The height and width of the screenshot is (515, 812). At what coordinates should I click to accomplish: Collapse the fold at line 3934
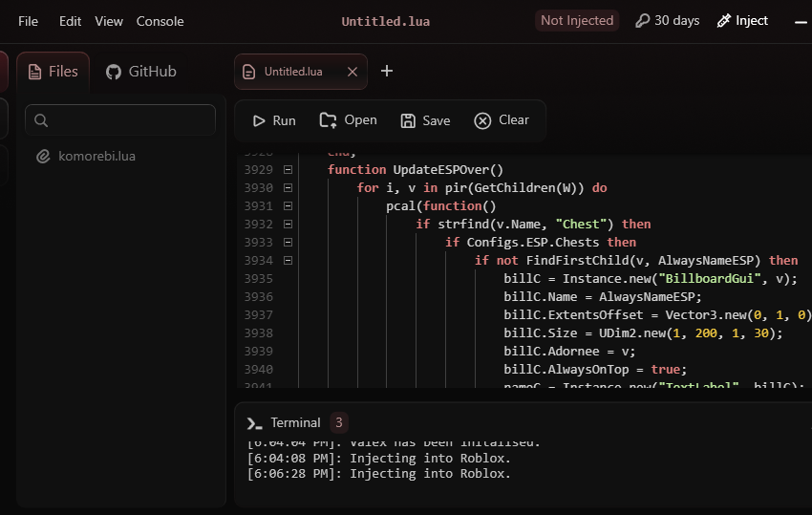[288, 261]
